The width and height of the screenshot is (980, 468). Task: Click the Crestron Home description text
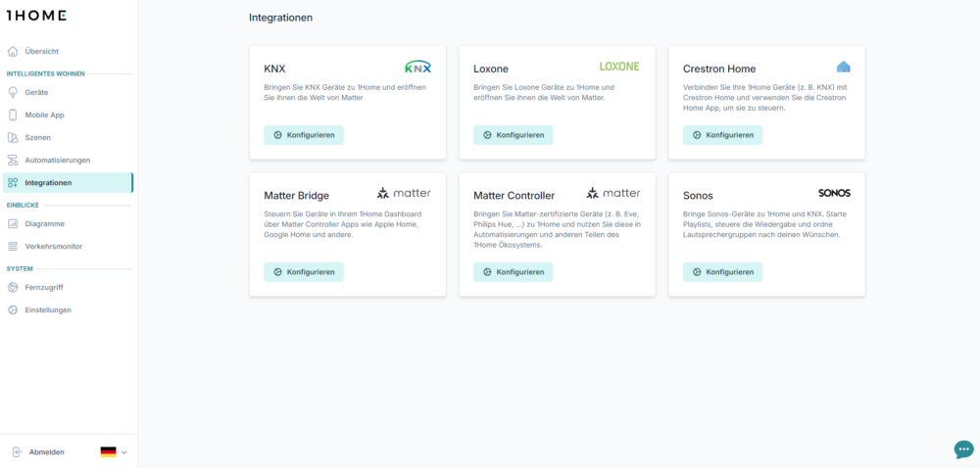[x=765, y=97]
